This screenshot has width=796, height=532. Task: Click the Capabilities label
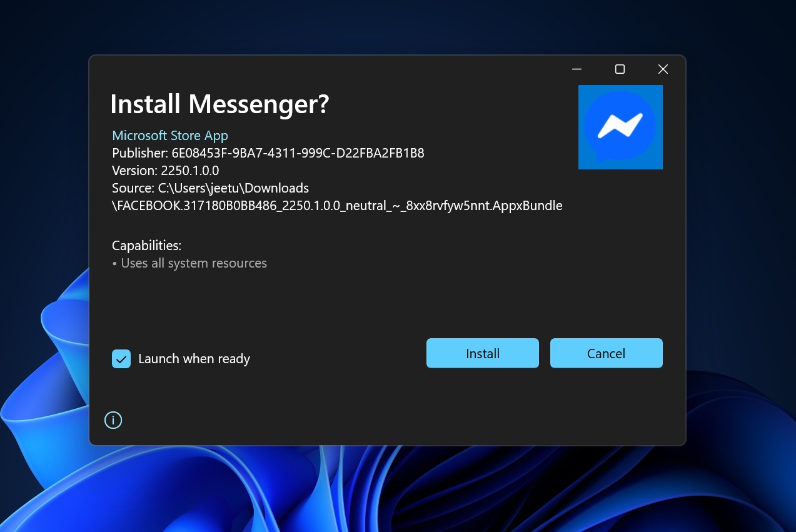146,246
